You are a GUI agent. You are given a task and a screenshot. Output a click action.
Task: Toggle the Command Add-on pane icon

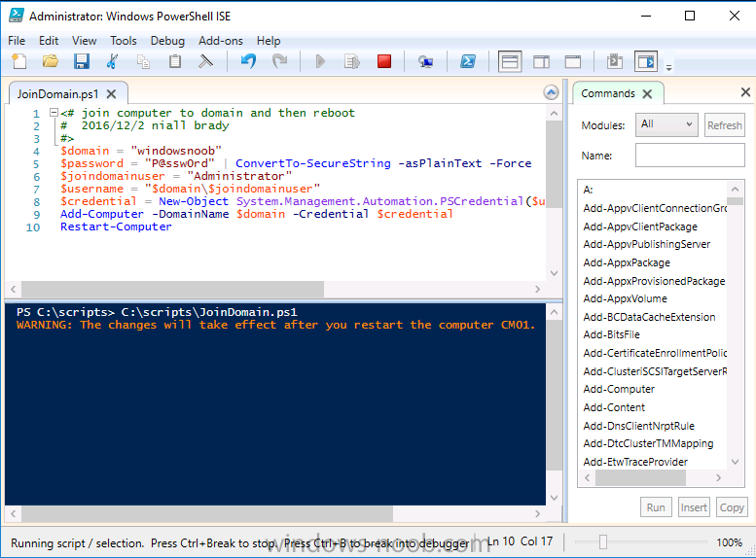tap(646, 61)
